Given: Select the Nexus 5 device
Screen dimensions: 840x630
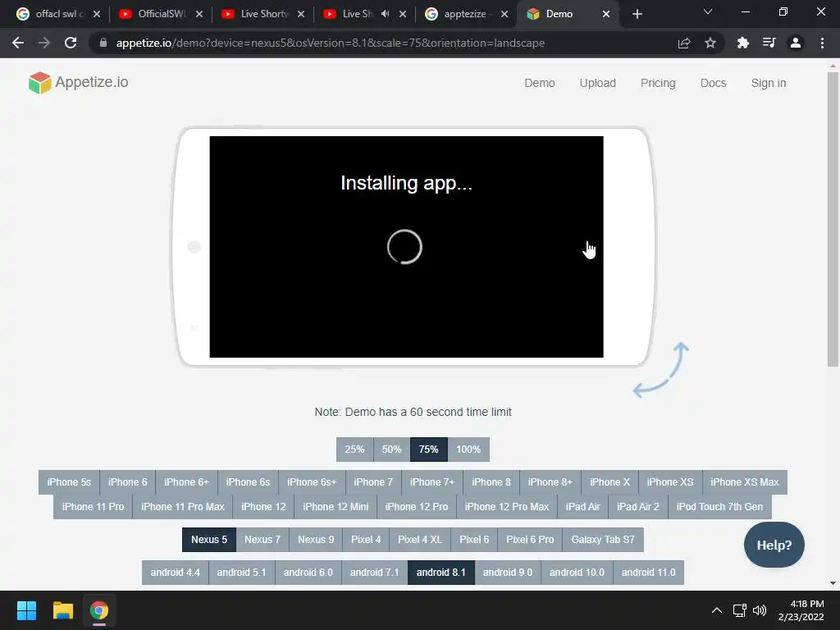Looking at the screenshot, I should [x=209, y=540].
